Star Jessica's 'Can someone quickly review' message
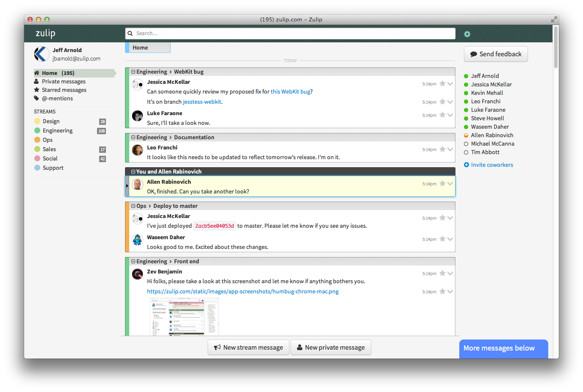 [442, 83]
